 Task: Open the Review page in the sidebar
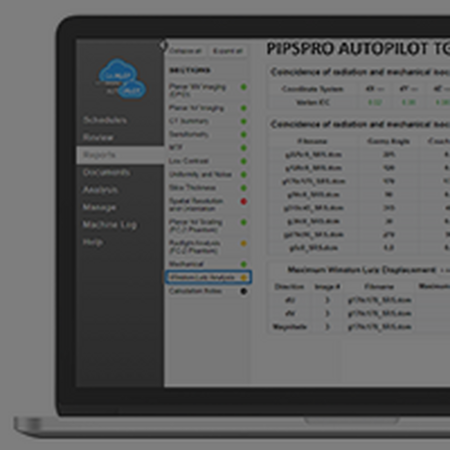pyautogui.click(x=98, y=137)
